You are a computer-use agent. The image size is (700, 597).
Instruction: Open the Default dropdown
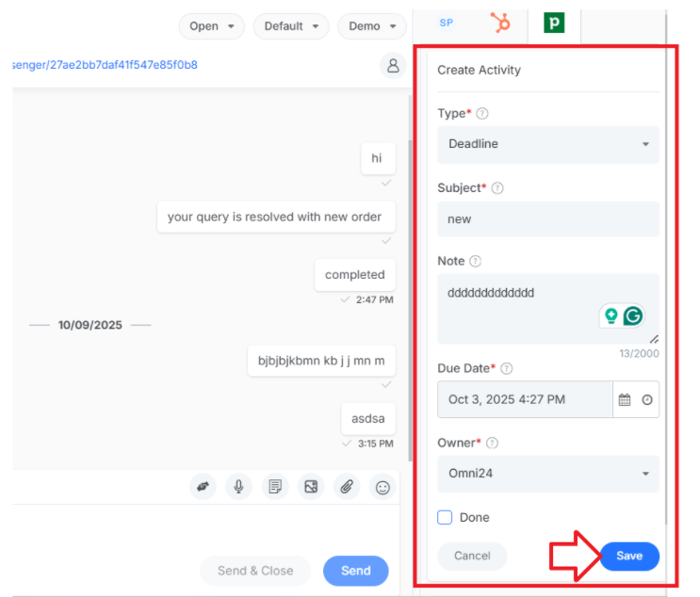tap(291, 26)
